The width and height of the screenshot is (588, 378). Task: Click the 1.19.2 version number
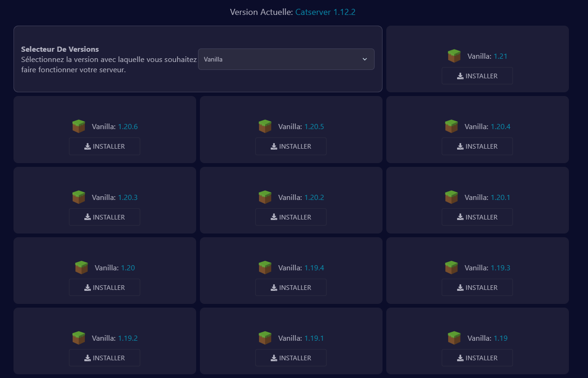pos(128,338)
